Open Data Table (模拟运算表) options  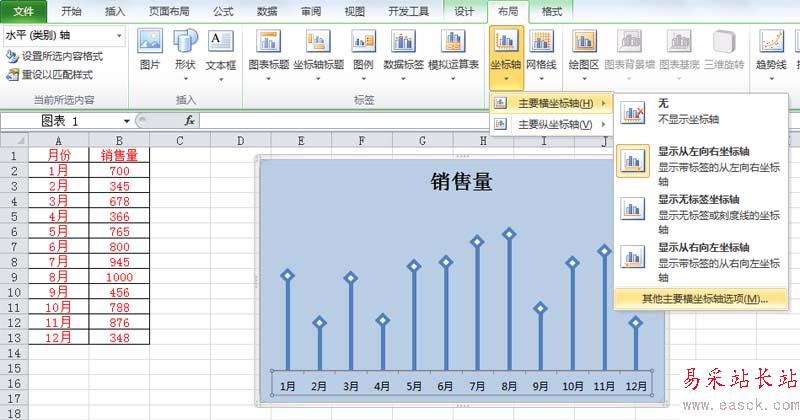[453, 55]
